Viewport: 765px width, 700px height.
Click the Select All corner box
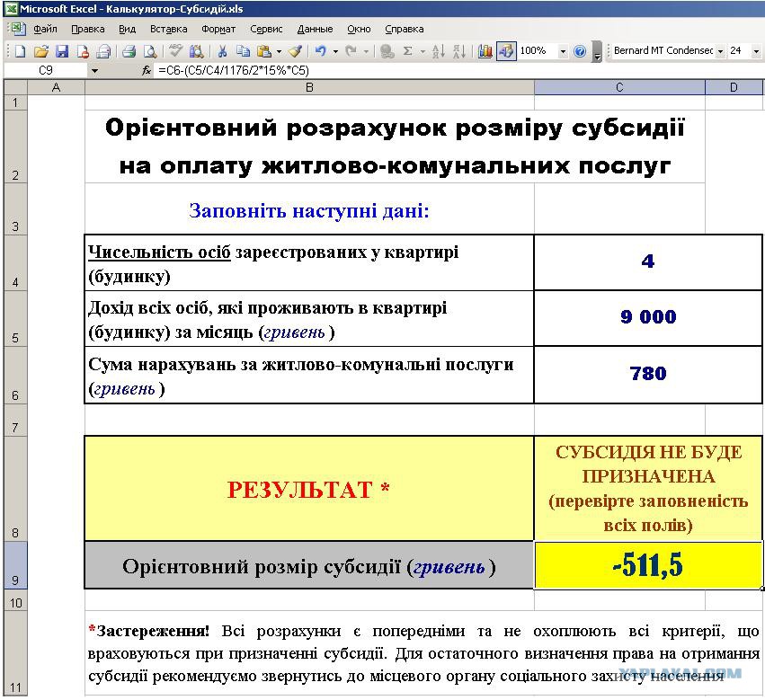15,87
